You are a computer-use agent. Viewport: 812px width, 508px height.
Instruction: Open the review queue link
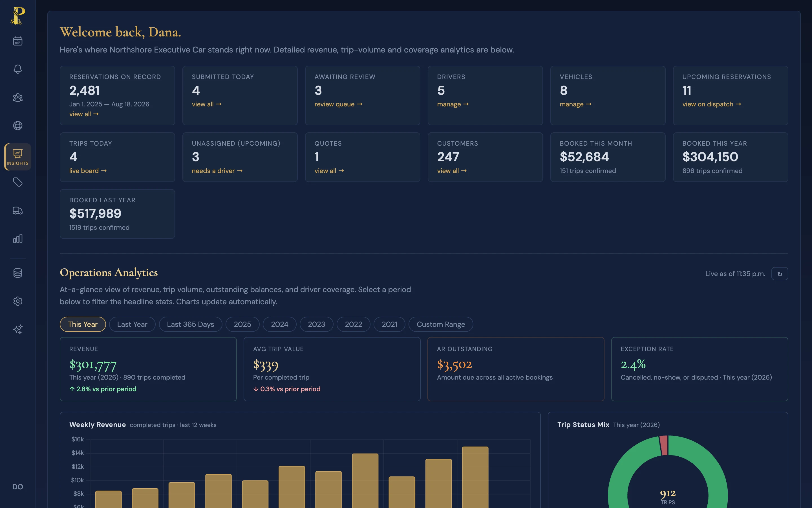pos(338,104)
